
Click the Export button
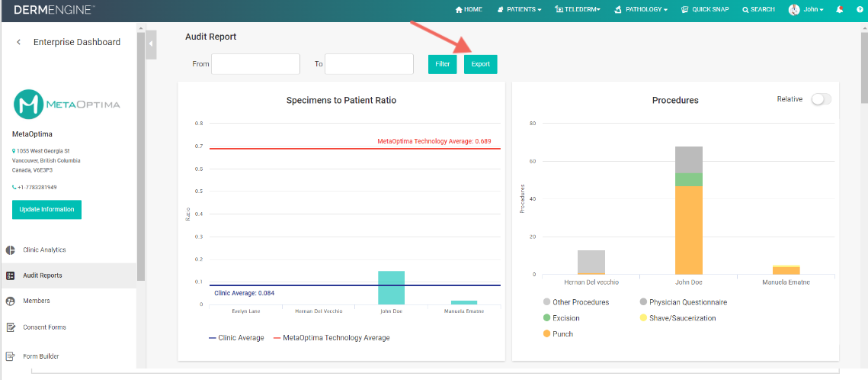point(481,64)
